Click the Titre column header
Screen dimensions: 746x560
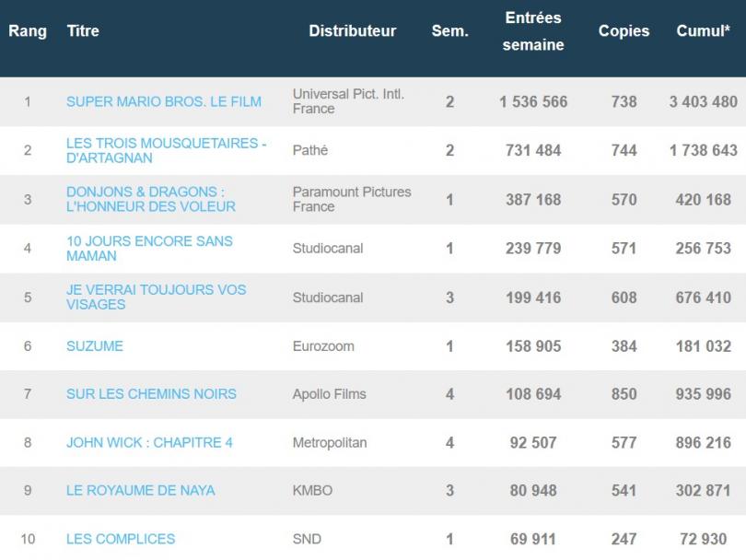(x=83, y=31)
